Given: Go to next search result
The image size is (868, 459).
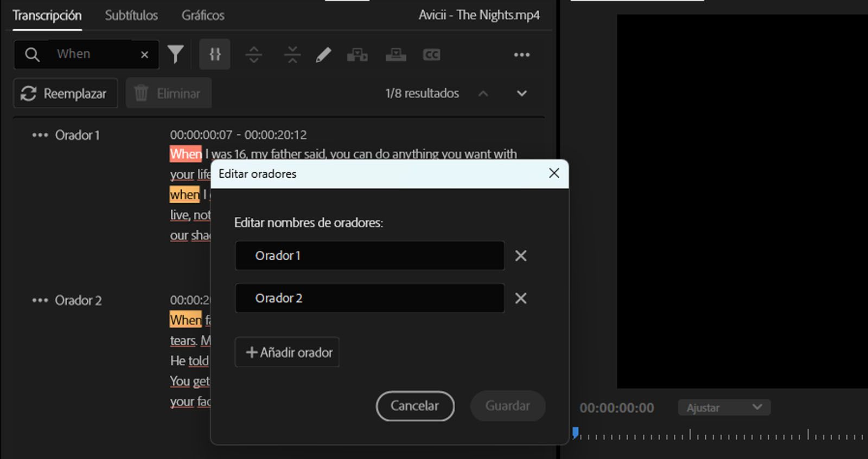Looking at the screenshot, I should (x=521, y=93).
